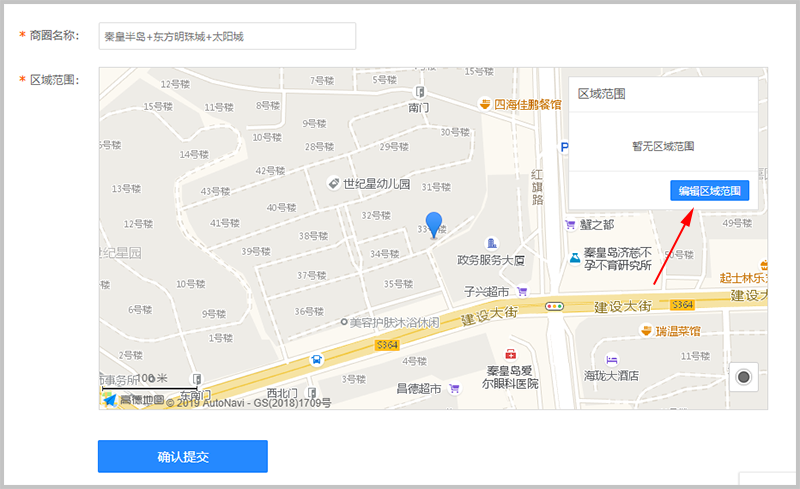Click the 政务服务大厦 building icon
800x489 pixels.
click(x=491, y=243)
